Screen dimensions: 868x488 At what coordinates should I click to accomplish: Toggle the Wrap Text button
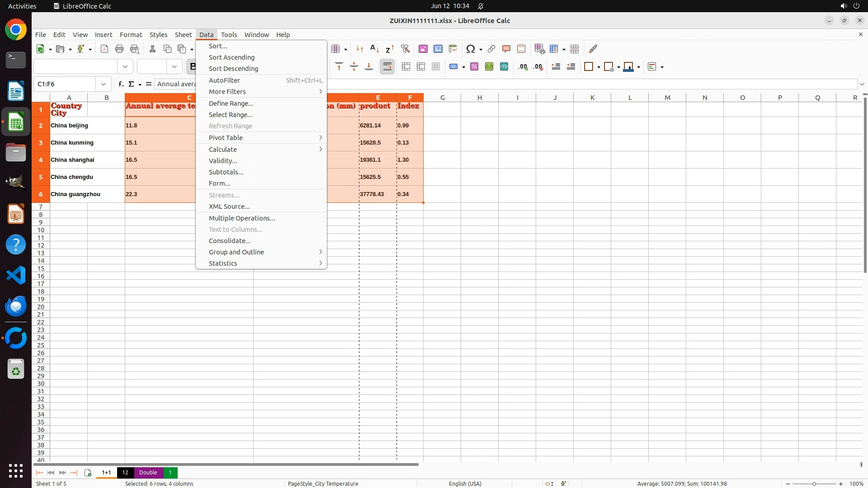coord(387,67)
